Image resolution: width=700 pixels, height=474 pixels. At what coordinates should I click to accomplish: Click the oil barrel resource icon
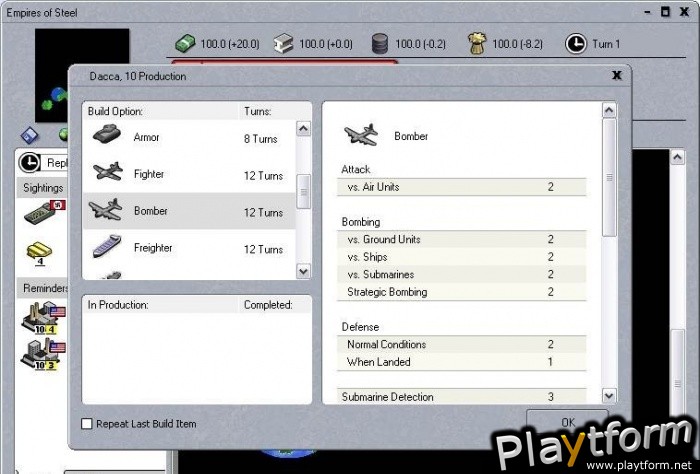(379, 44)
